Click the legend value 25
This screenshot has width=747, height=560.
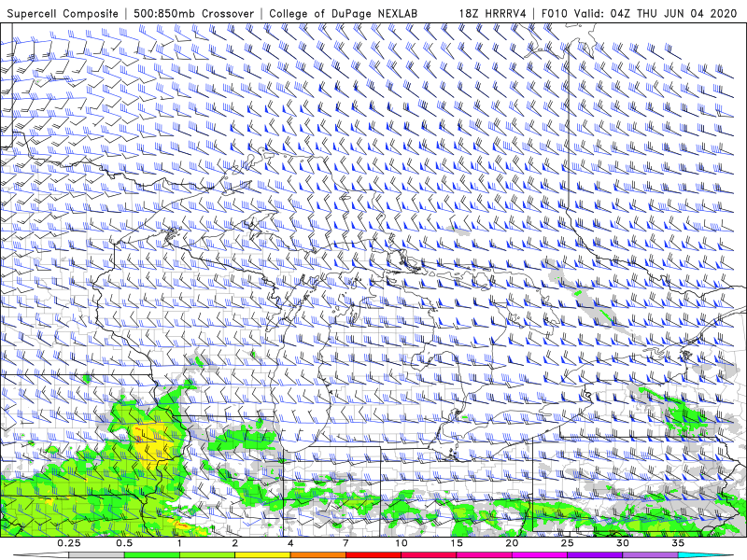tap(567, 543)
